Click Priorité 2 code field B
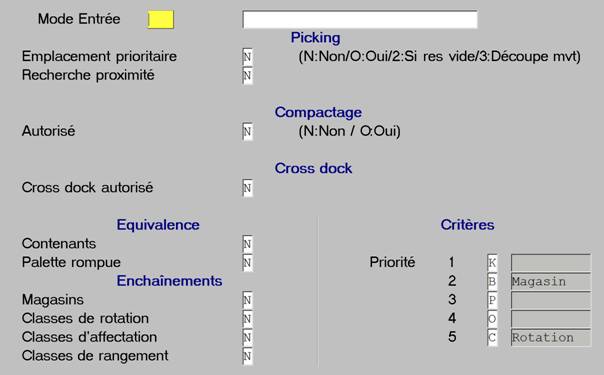Screen dimensions: 604x375 [x=492, y=281]
